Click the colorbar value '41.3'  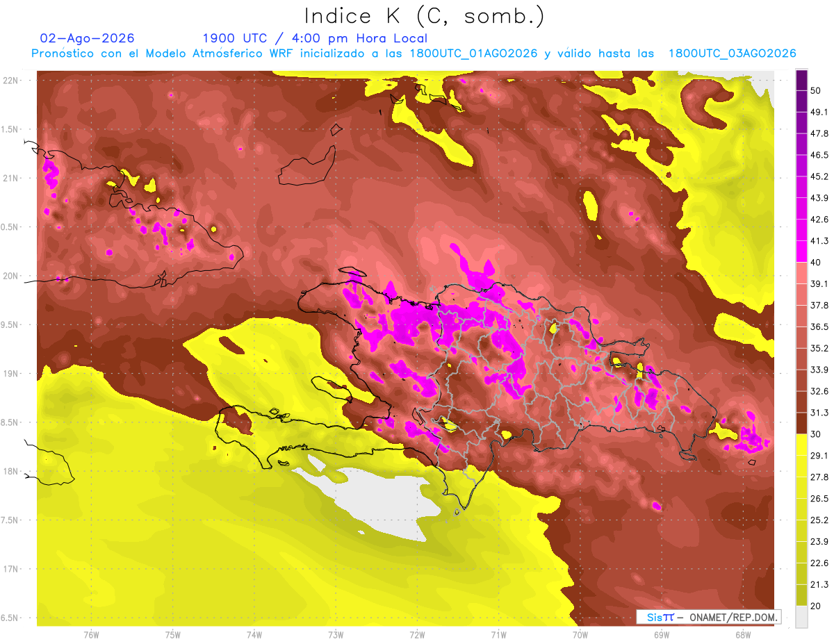pyautogui.click(x=819, y=241)
